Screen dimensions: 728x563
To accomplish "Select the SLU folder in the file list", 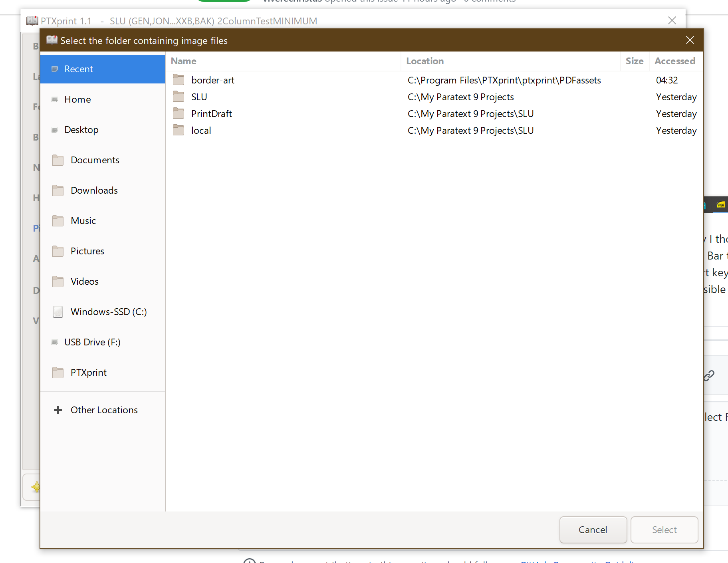I will [199, 97].
